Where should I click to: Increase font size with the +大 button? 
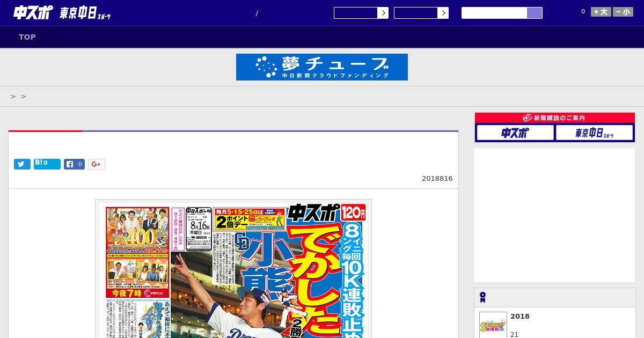click(x=601, y=12)
